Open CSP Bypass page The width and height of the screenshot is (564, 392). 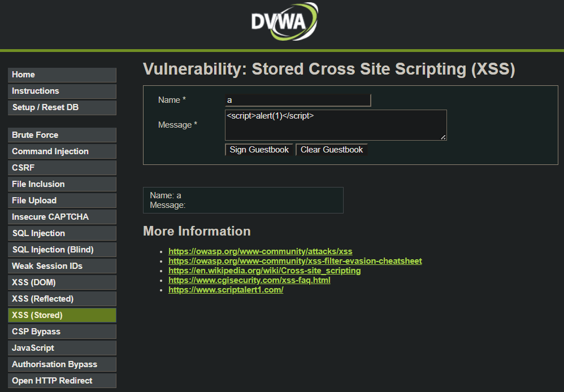point(62,331)
